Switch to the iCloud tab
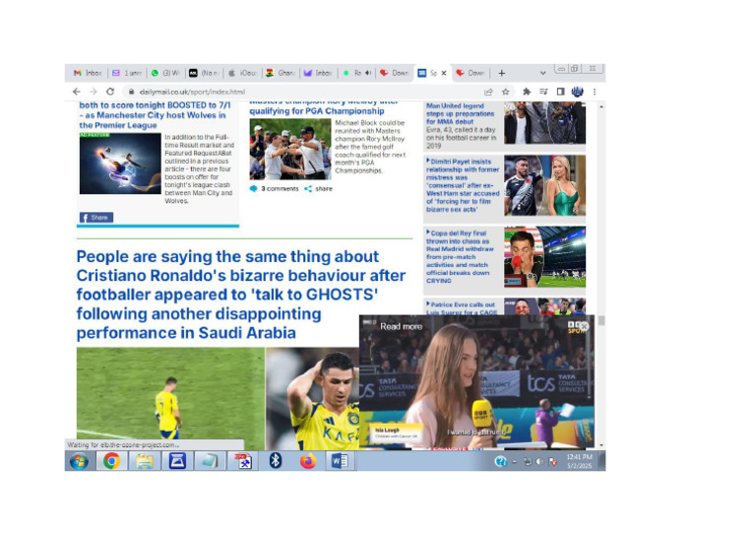756x535 pixels. 242,73
